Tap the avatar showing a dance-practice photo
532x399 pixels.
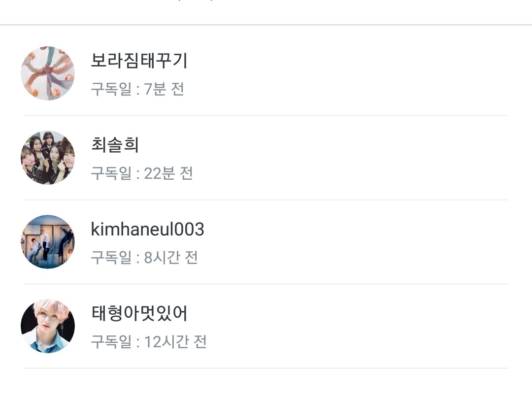(48, 242)
